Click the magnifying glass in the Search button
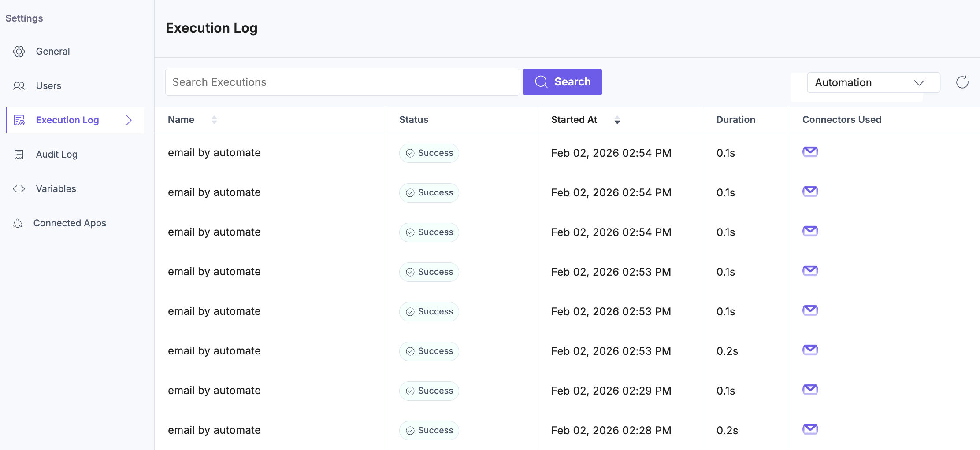This screenshot has width=980, height=450. (541, 82)
